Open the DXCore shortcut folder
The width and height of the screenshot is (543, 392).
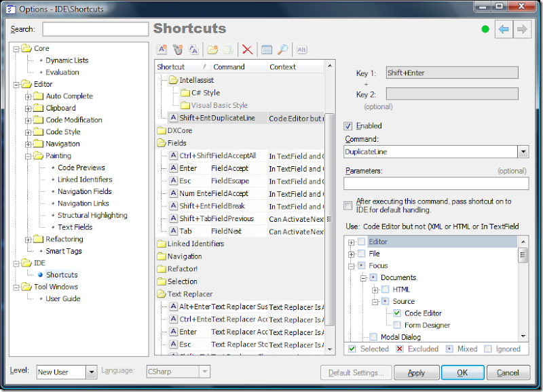click(174, 130)
